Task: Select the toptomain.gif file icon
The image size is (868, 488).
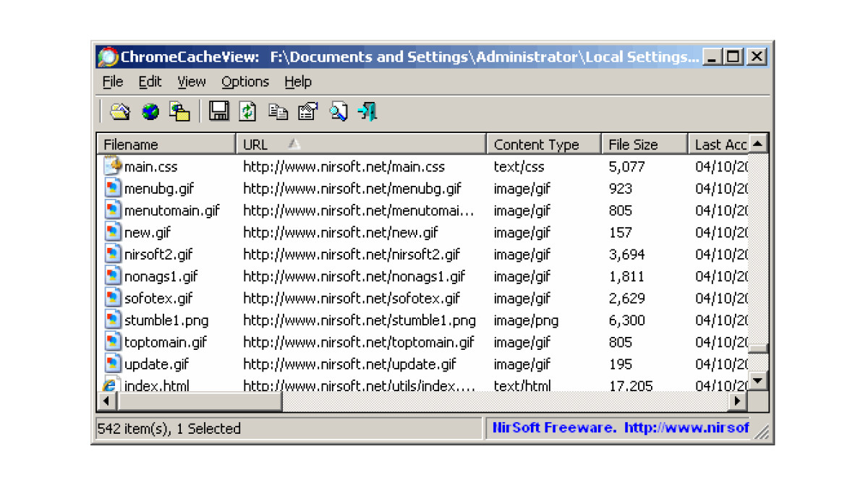Action: click(112, 342)
